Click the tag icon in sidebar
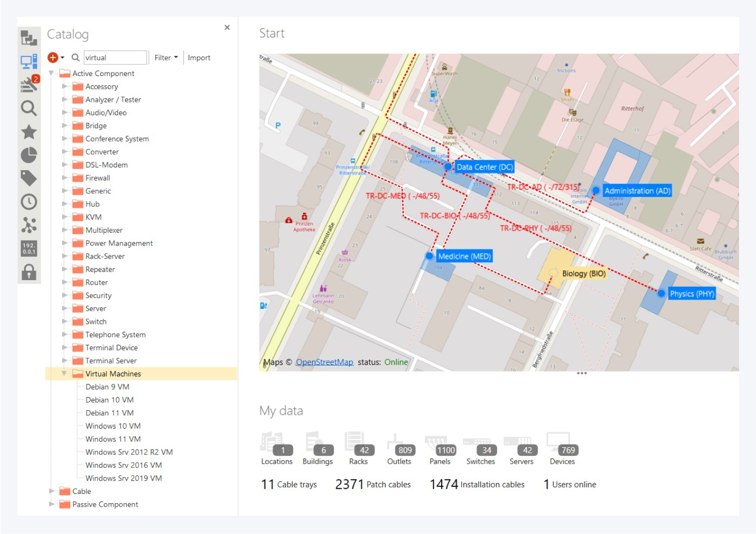The width and height of the screenshot is (756, 534). coord(29,178)
